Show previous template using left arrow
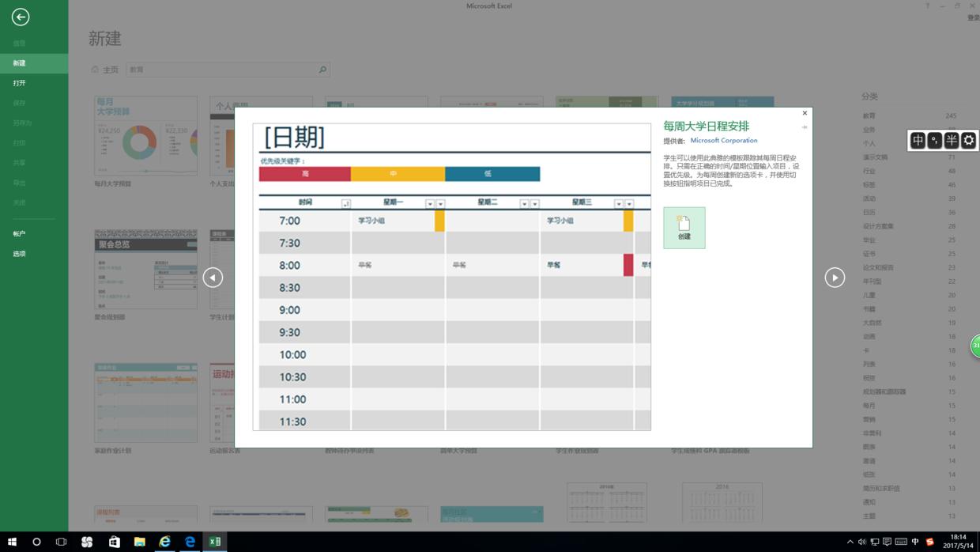The width and height of the screenshot is (980, 552). tap(213, 278)
